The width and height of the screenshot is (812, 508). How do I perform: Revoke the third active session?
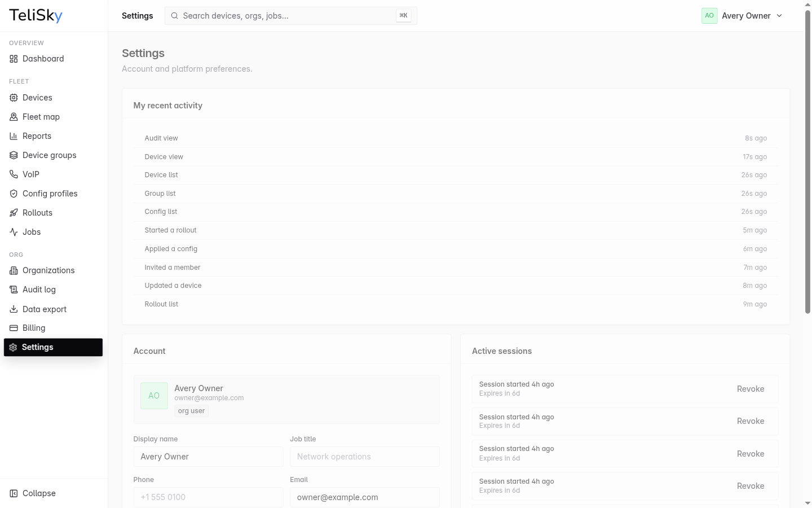click(x=751, y=454)
